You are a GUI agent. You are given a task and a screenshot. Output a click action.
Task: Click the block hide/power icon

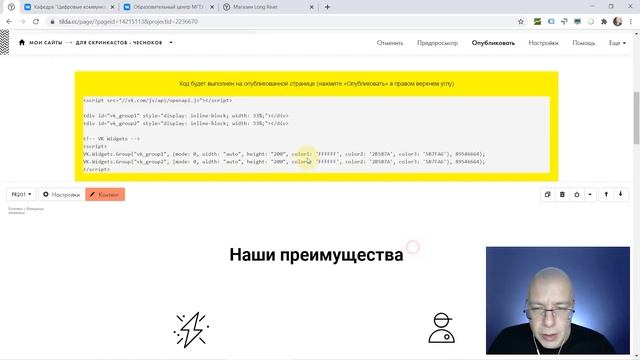577,194
